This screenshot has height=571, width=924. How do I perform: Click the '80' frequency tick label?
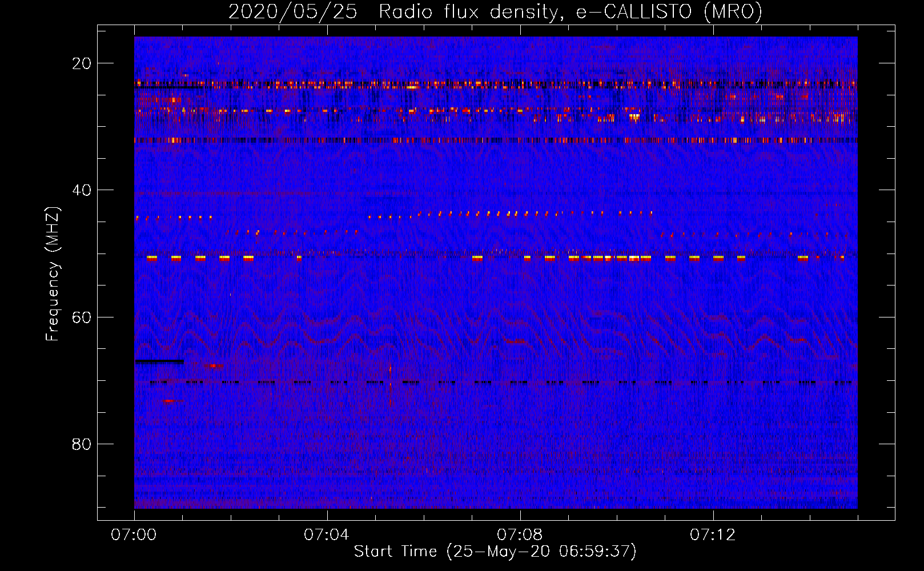[82, 444]
